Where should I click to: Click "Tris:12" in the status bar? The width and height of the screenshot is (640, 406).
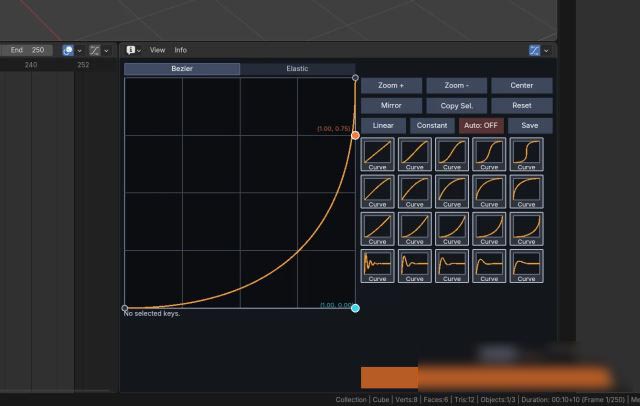pyautogui.click(x=464, y=399)
